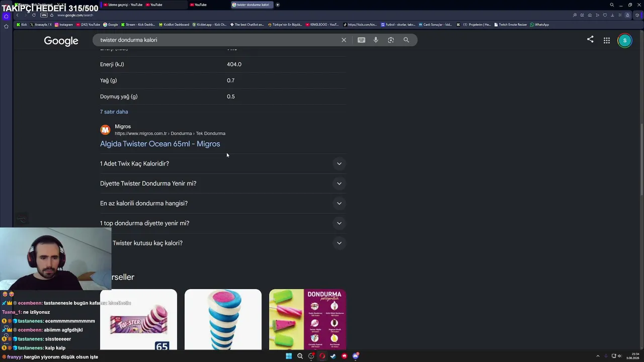Open Windows taskbar search
This screenshot has height=362, width=644.
tap(300, 356)
